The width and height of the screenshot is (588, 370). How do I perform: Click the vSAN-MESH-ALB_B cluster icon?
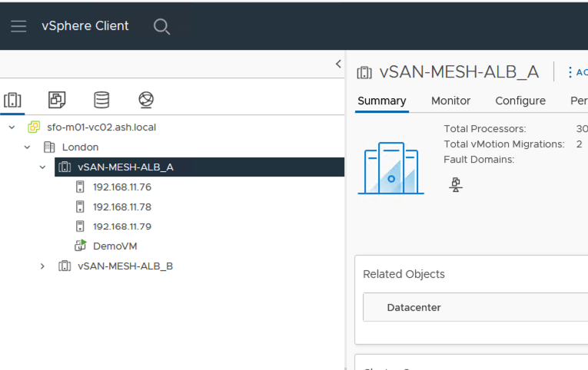click(65, 266)
